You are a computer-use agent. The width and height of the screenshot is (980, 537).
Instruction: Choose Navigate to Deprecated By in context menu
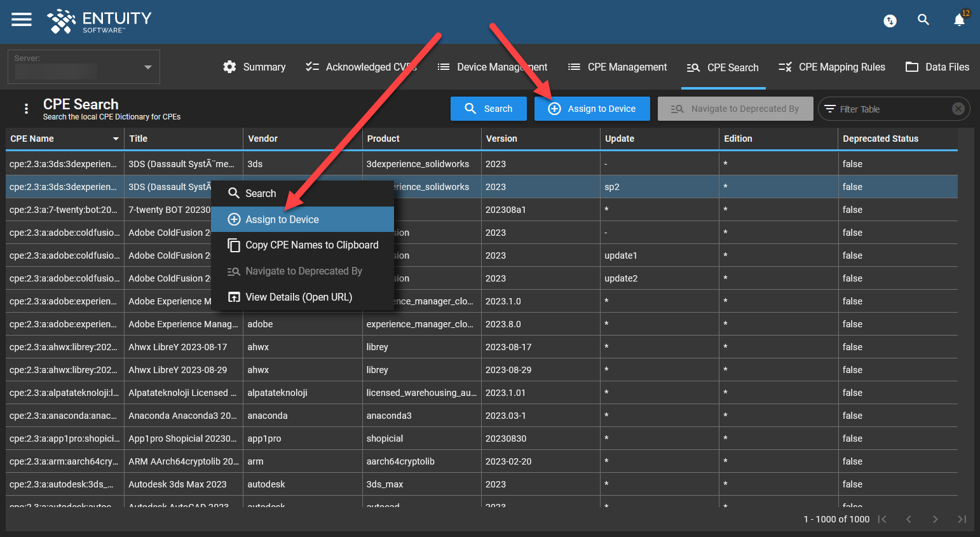tap(303, 271)
